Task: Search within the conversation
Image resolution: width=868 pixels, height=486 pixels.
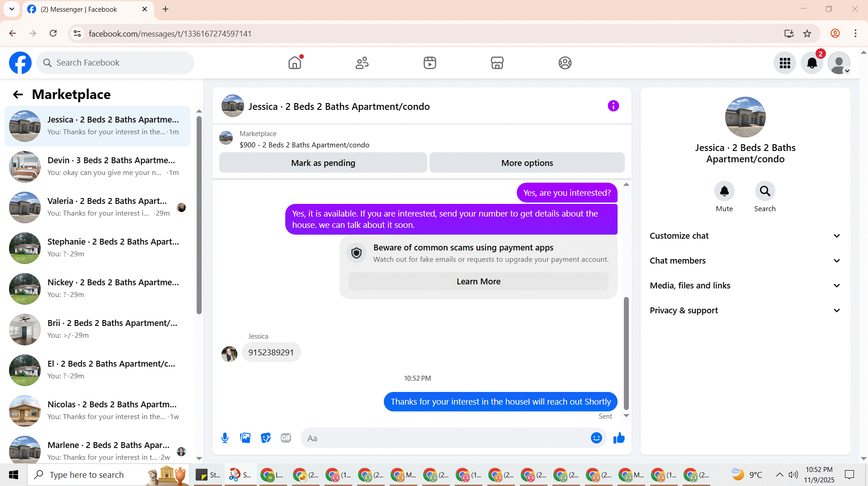Action: coord(765,191)
